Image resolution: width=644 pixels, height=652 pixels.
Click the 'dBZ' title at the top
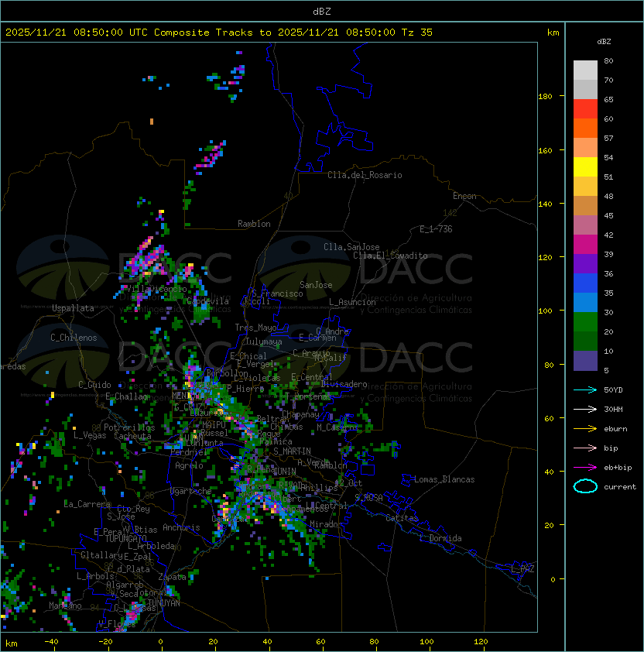click(x=322, y=11)
